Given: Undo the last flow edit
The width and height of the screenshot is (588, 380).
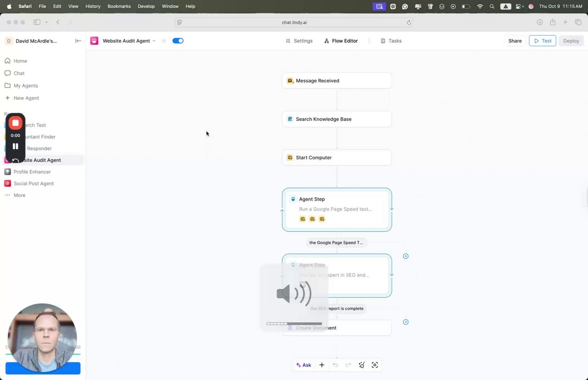Looking at the screenshot, I should pyautogui.click(x=335, y=365).
